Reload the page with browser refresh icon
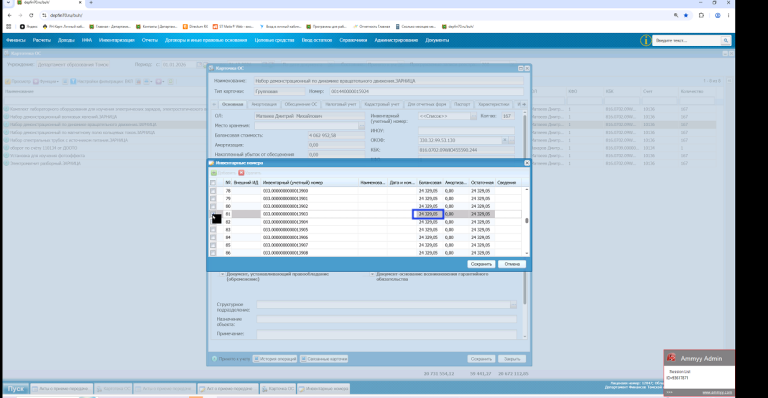 31,15
